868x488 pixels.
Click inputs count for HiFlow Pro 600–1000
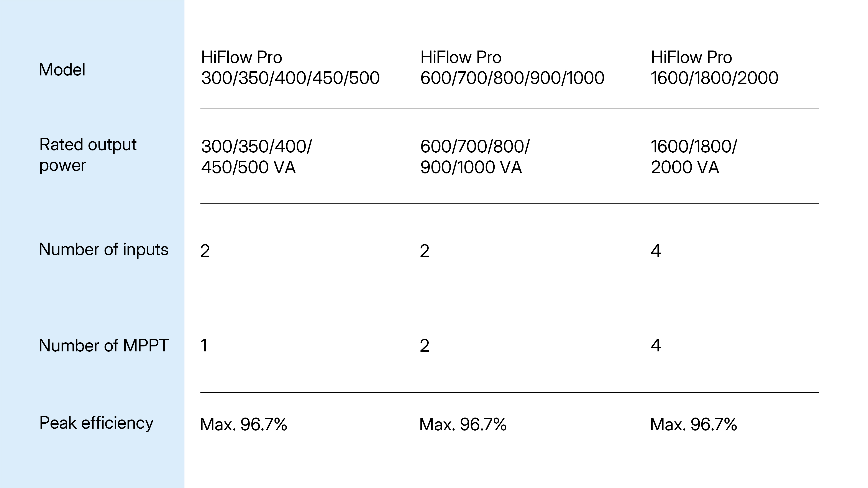(x=424, y=251)
